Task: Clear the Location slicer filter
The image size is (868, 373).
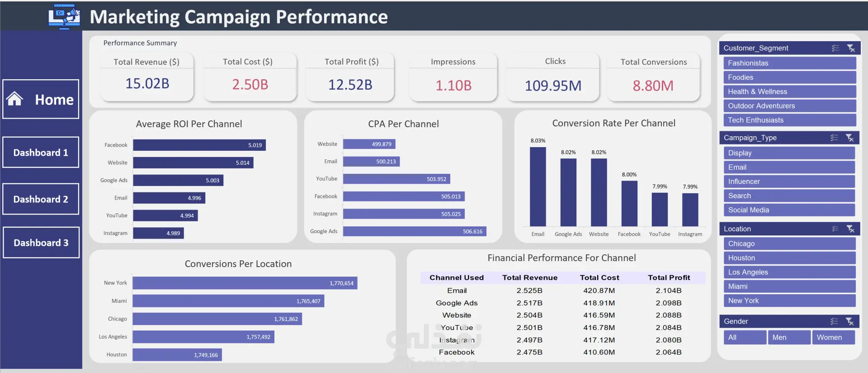Action: pos(850,229)
